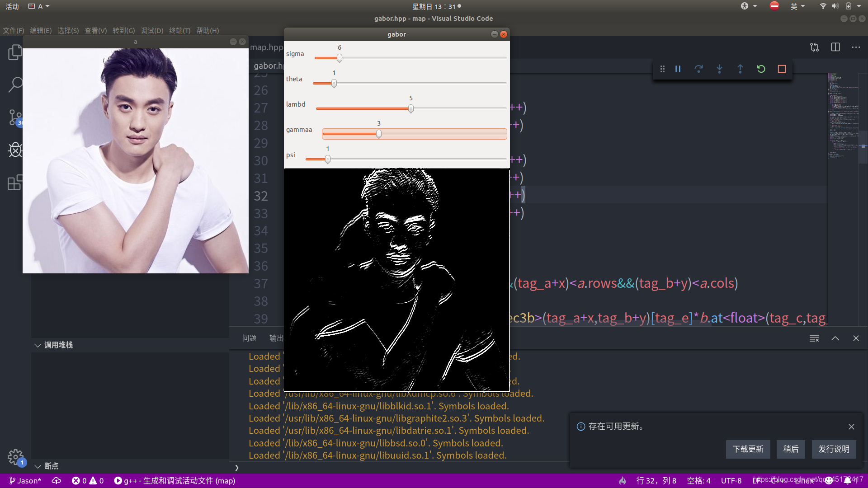Open the editor More Actions menu
868x488 pixels.
[x=856, y=47]
